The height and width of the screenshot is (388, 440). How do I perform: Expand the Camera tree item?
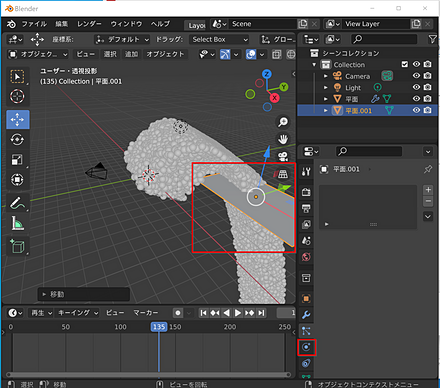326,76
